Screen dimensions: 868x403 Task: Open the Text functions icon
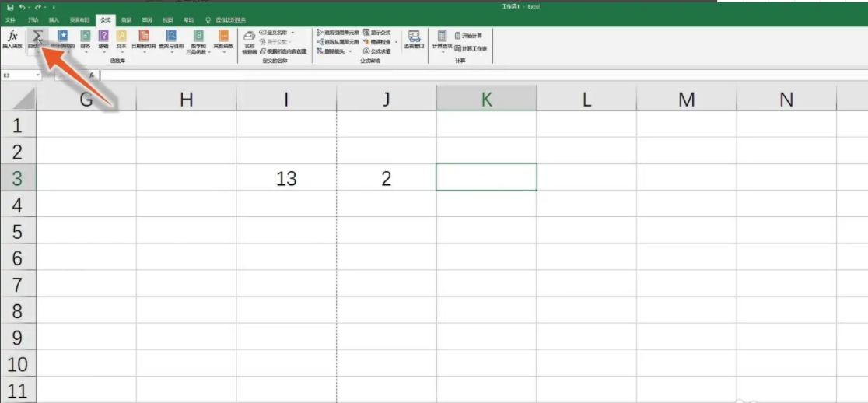[x=121, y=38]
